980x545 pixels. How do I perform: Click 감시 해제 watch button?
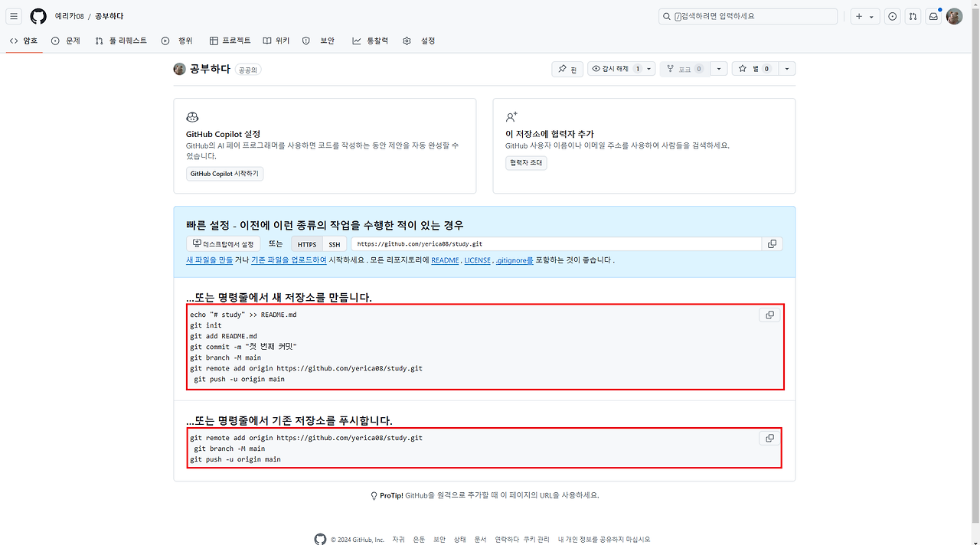616,69
